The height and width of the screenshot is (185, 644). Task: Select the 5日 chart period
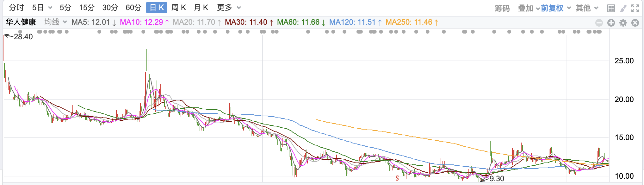(38, 8)
